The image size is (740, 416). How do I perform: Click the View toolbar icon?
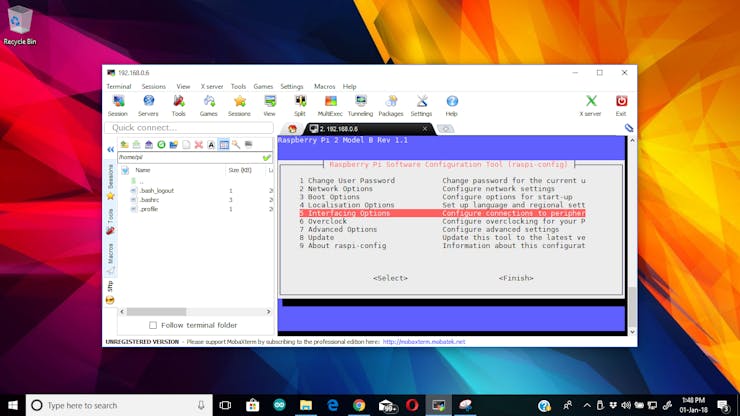pos(269,105)
